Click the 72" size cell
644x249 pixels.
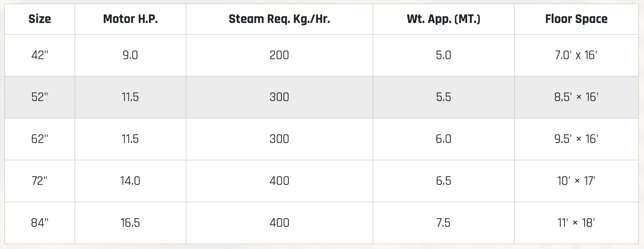40,181
